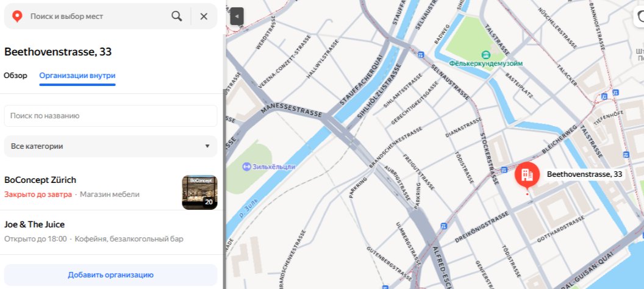This screenshot has height=289, width=644.
Task: Click the red Yandex Maps pin logo
Action: coord(17,16)
